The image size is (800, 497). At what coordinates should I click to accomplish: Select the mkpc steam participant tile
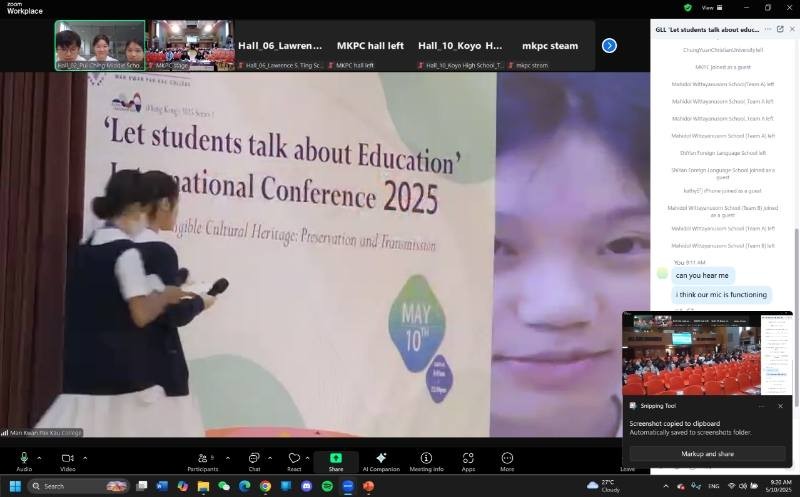coord(550,45)
